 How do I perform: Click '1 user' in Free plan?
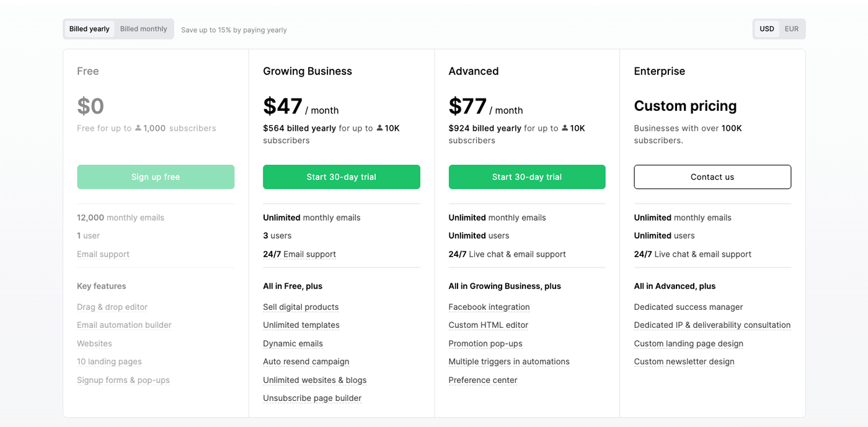89,236
